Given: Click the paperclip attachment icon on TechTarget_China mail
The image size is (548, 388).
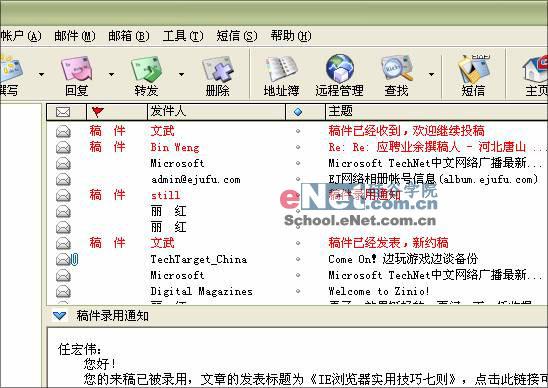Looking at the screenshot, I should point(74,259).
